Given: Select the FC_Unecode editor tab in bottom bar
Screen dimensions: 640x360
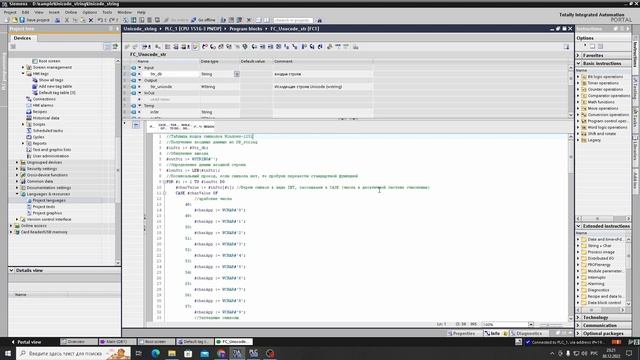Looking at the screenshot, I should point(234,342).
